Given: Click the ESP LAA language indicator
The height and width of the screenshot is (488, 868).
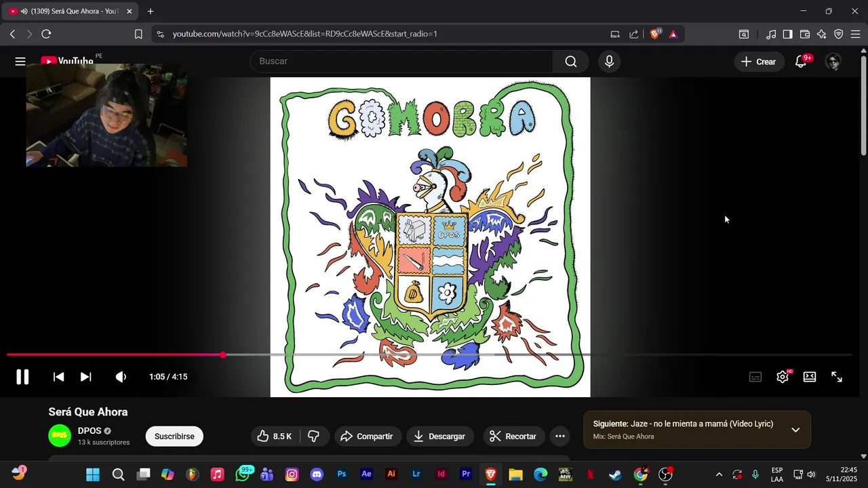Looking at the screenshot, I should coord(777,474).
